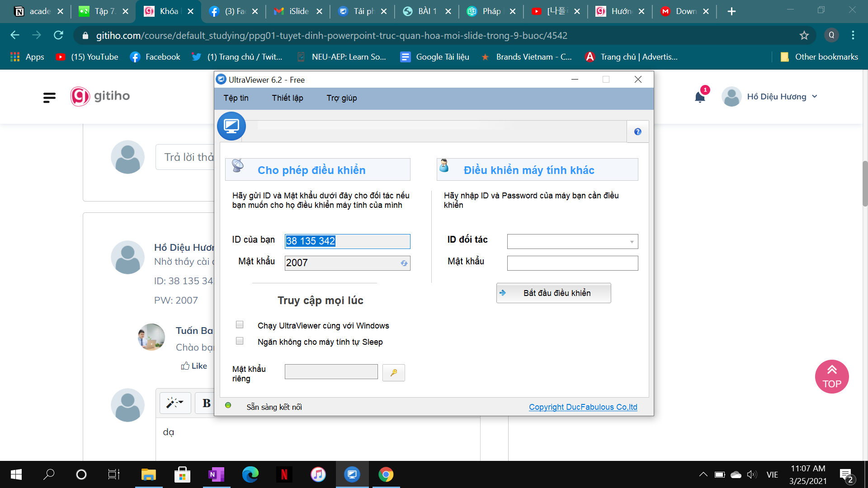
Task: Enable Chạy UltraViewer cùng với Windows checkbox
Action: 240,325
